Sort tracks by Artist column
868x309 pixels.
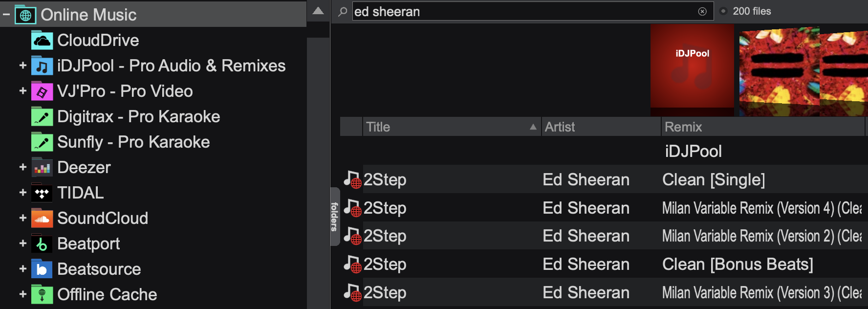tap(600, 127)
